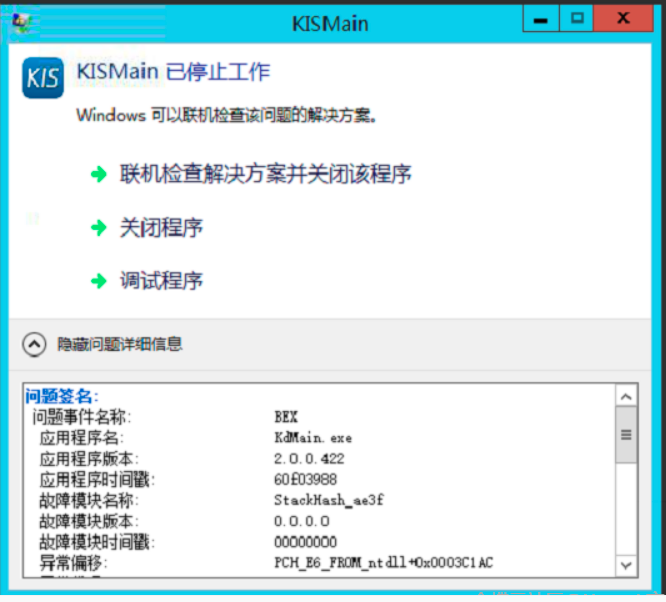Select 关闭程序 option
The image size is (666, 602).
[x=161, y=228]
